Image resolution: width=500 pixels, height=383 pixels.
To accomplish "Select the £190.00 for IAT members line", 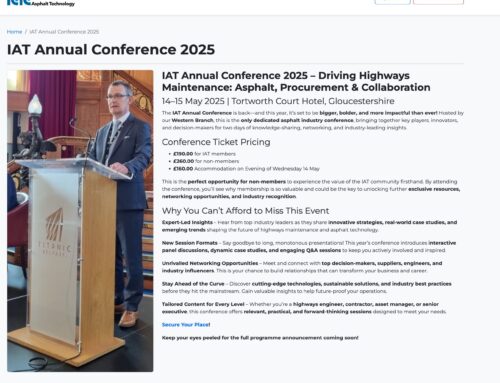I will tap(204, 154).
